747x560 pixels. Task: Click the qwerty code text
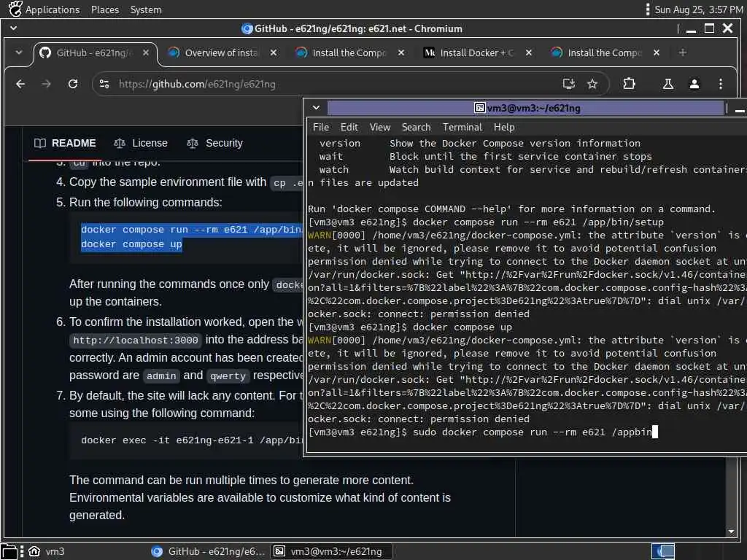[x=228, y=376]
